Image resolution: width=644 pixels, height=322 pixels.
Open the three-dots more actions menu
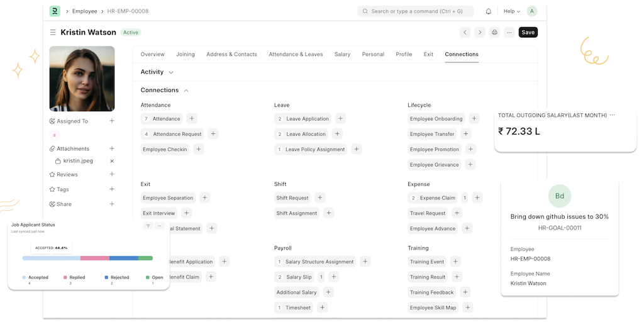[x=509, y=32]
